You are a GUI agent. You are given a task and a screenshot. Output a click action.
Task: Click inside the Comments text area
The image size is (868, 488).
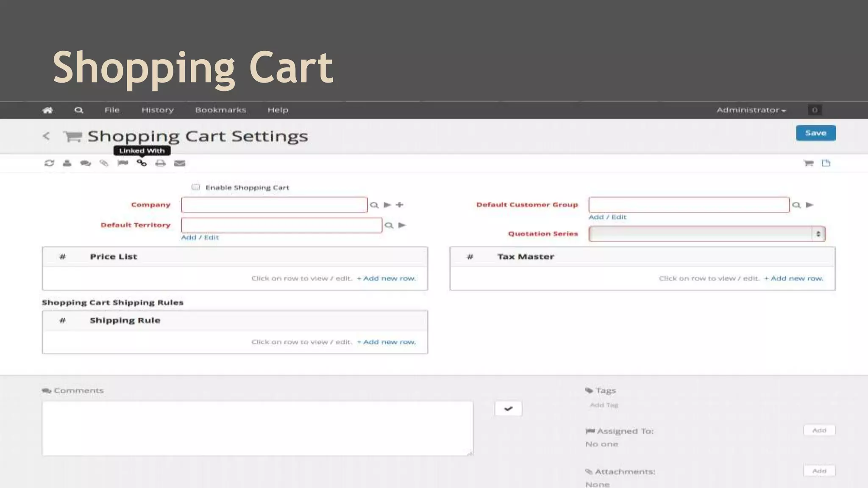click(x=257, y=428)
